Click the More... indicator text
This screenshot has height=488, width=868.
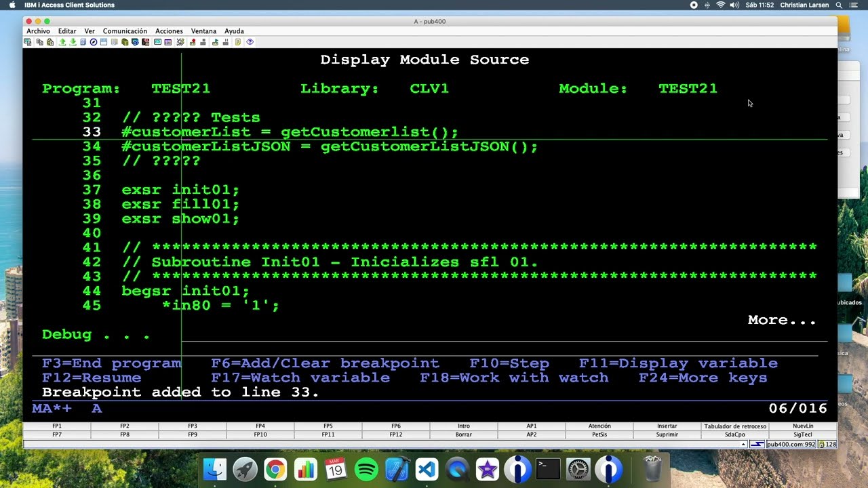coord(782,320)
